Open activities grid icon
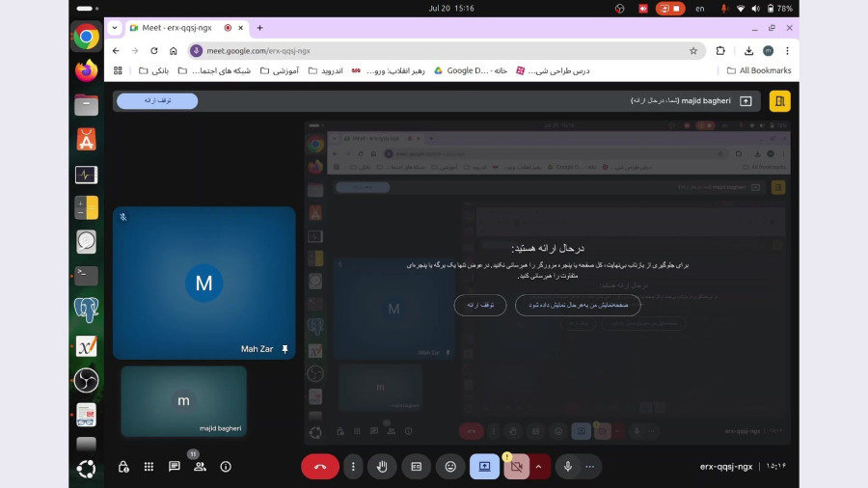868x488 pixels. [149, 467]
